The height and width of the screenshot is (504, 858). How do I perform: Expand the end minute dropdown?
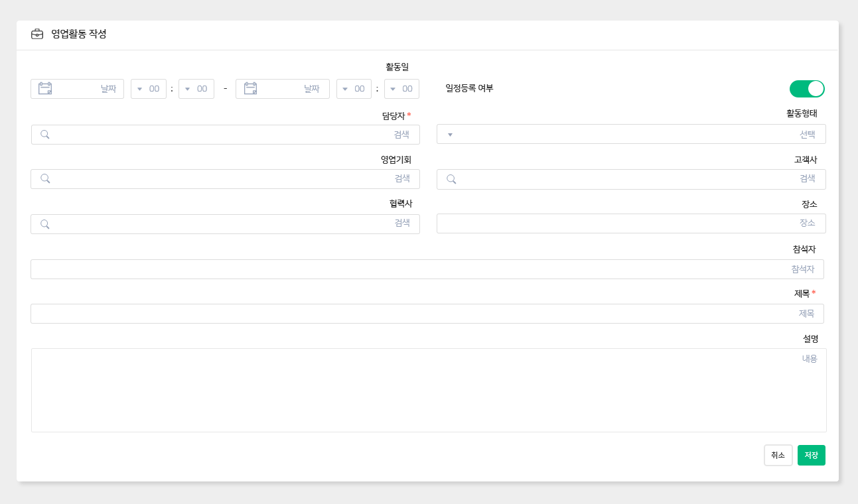coord(401,89)
